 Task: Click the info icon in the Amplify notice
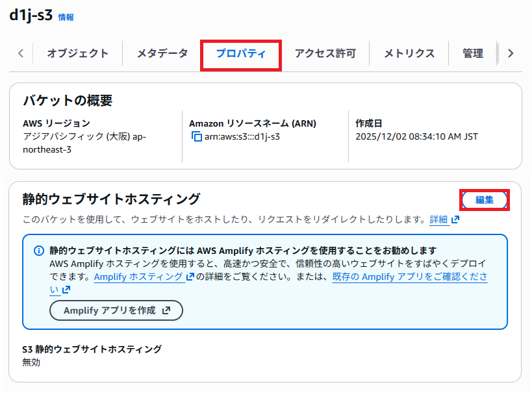[x=38, y=251]
